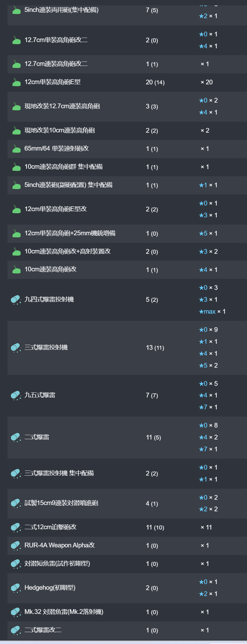This screenshot has width=247, height=644.
Task: Click the ★max × 1 improvement entry
Action: (212, 311)
